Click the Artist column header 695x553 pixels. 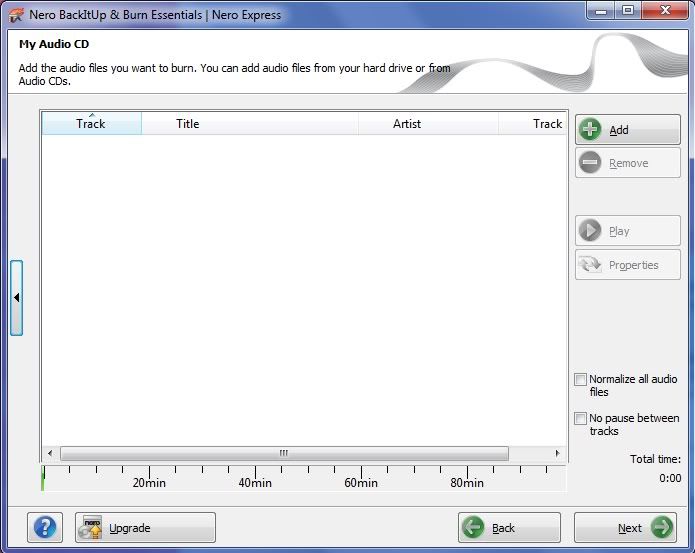click(x=428, y=124)
